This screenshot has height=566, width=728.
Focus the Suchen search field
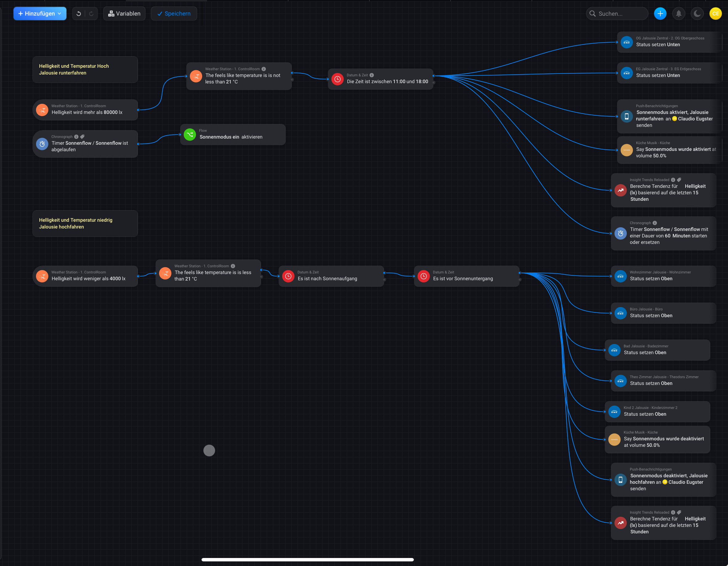617,14
